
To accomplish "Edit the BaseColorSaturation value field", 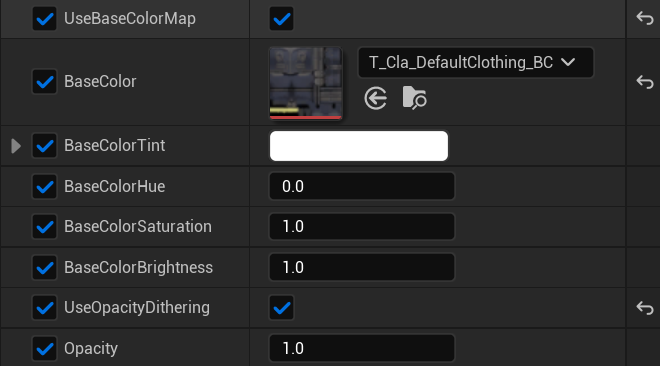I will click(362, 226).
